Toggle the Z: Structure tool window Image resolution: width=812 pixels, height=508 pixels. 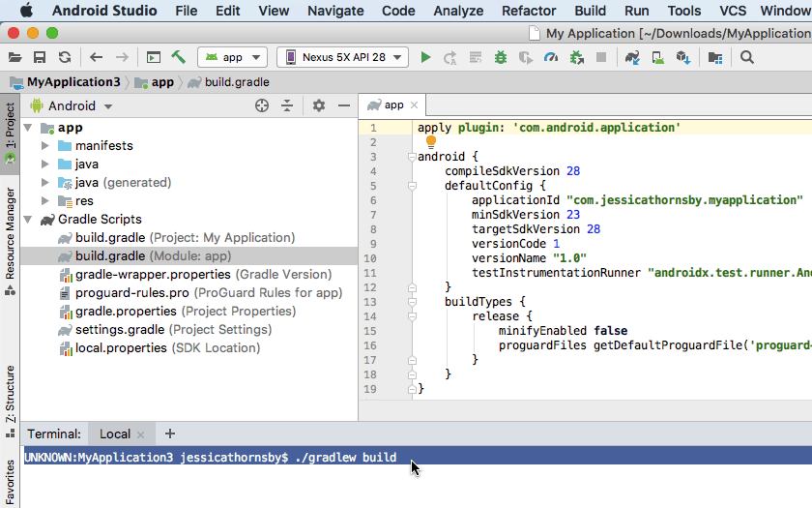[10, 401]
